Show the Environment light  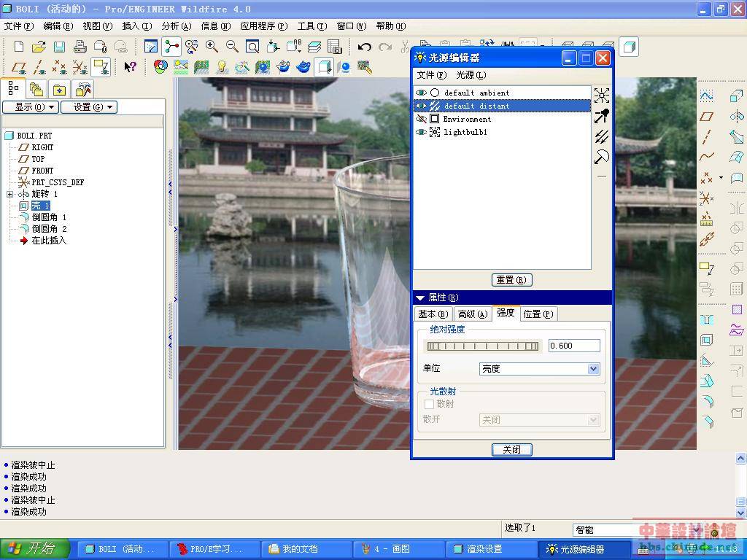421,119
